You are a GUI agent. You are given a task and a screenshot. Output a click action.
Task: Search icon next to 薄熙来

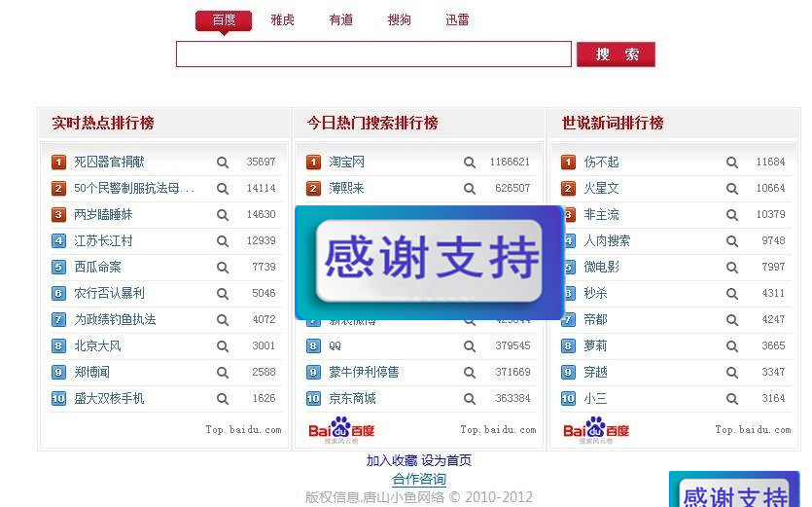[470, 189]
